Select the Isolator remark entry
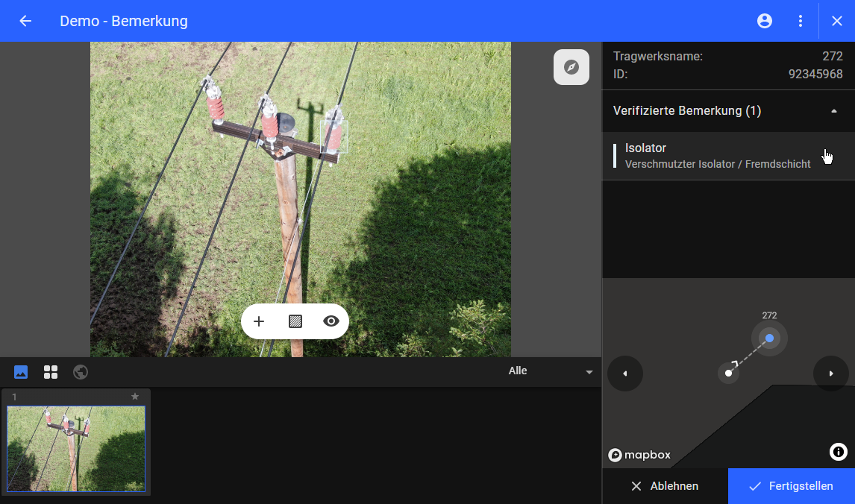The width and height of the screenshot is (855, 504). [x=716, y=156]
